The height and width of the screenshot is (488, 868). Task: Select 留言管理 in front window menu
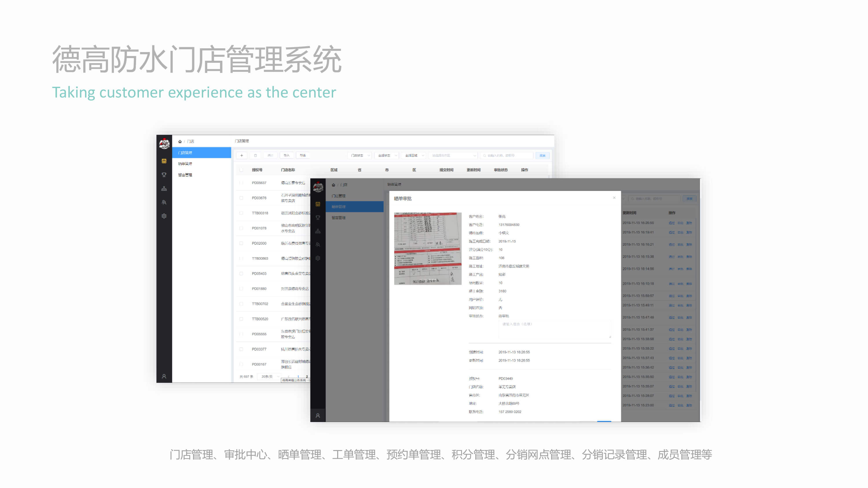click(x=355, y=218)
